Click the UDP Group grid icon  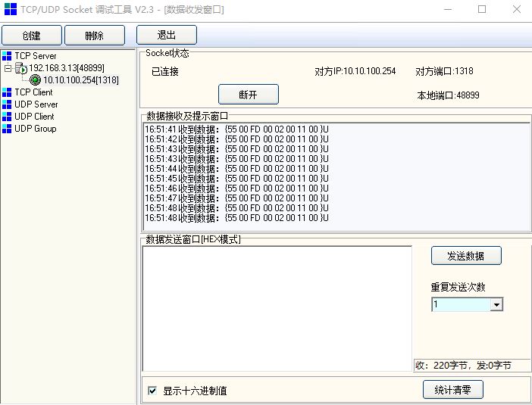pyautogui.click(x=7, y=129)
